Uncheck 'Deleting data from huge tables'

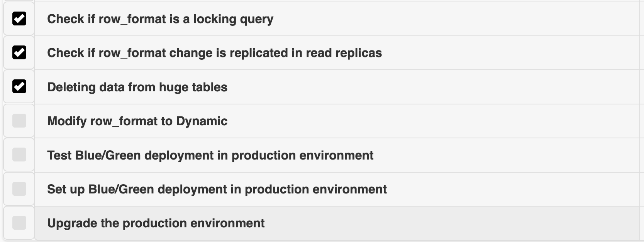coord(19,87)
